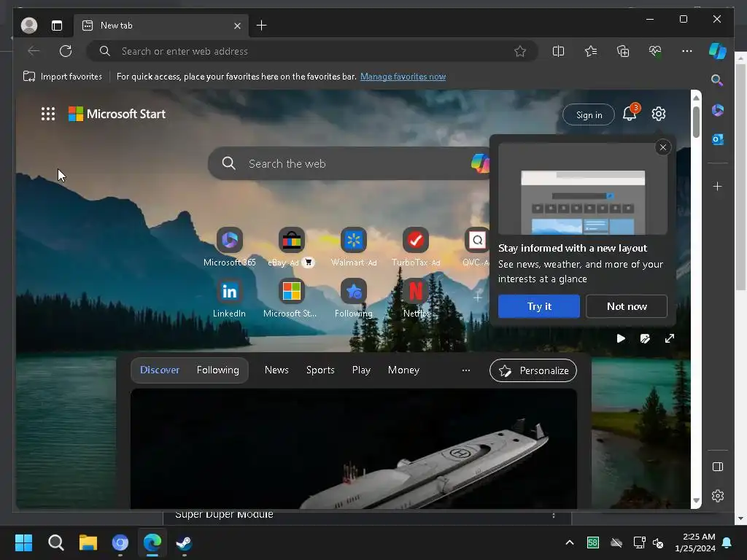Image resolution: width=747 pixels, height=560 pixels.
Task: Click the Try it button
Action: 539,306
